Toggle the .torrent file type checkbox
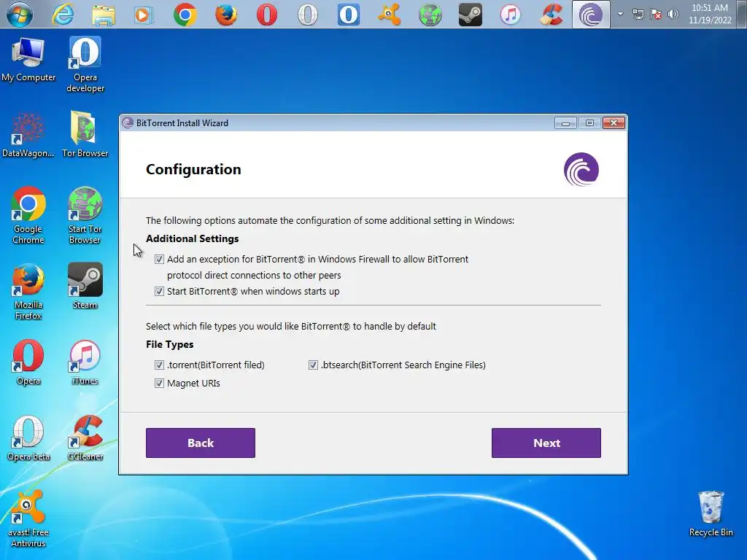 pyautogui.click(x=159, y=365)
